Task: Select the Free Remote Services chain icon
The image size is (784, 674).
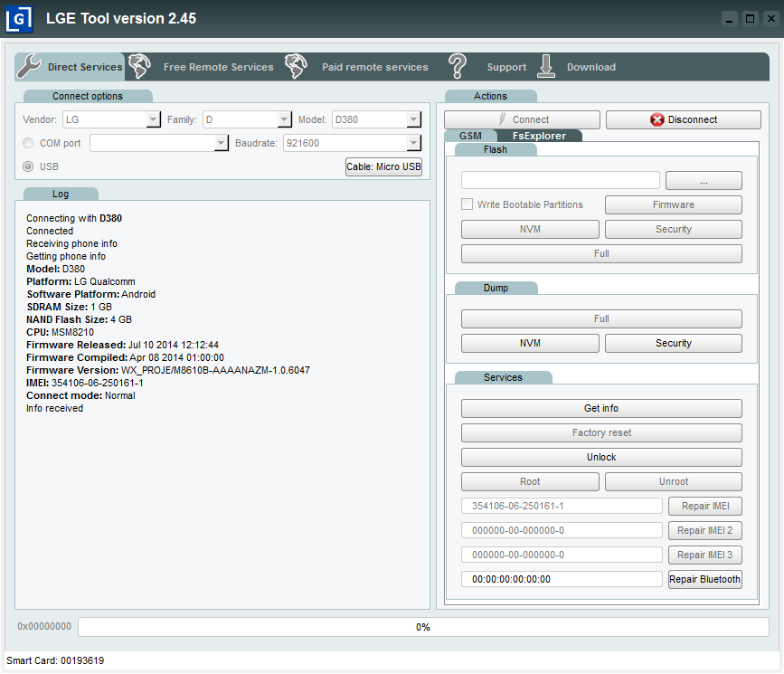Action: (x=139, y=66)
